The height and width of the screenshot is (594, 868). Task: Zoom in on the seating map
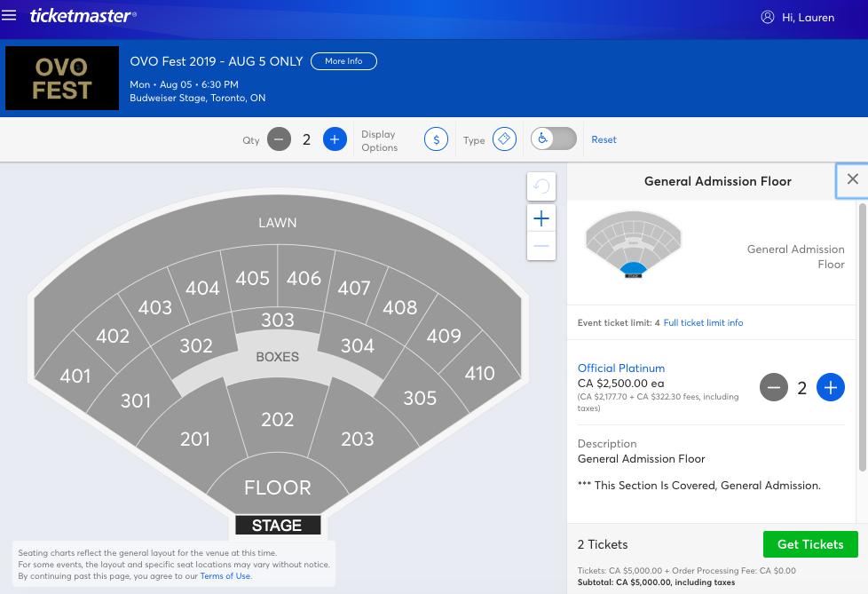pos(541,218)
